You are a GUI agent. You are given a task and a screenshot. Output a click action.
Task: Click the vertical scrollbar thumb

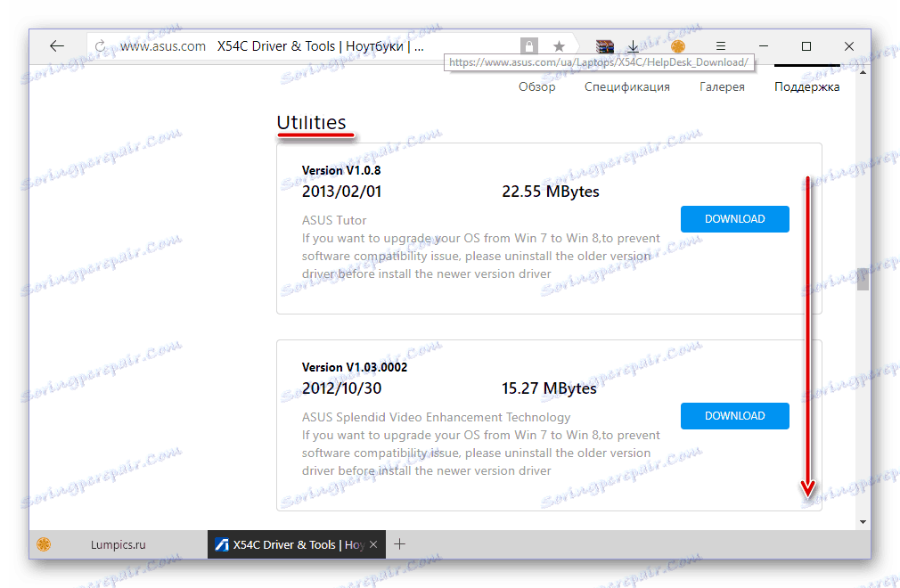click(863, 279)
